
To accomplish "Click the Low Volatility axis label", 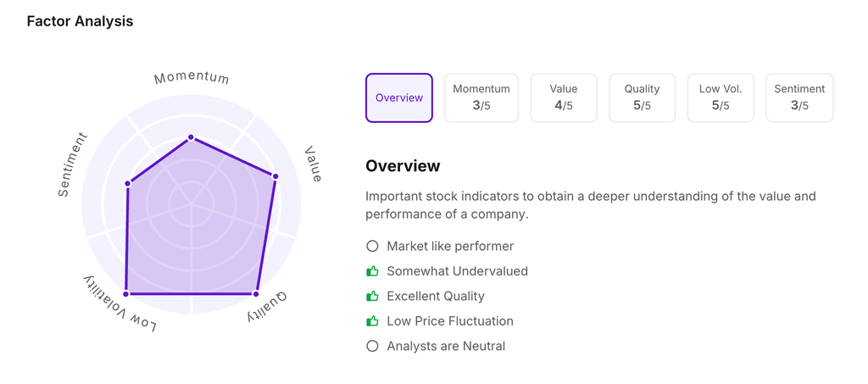I will 120,303.
